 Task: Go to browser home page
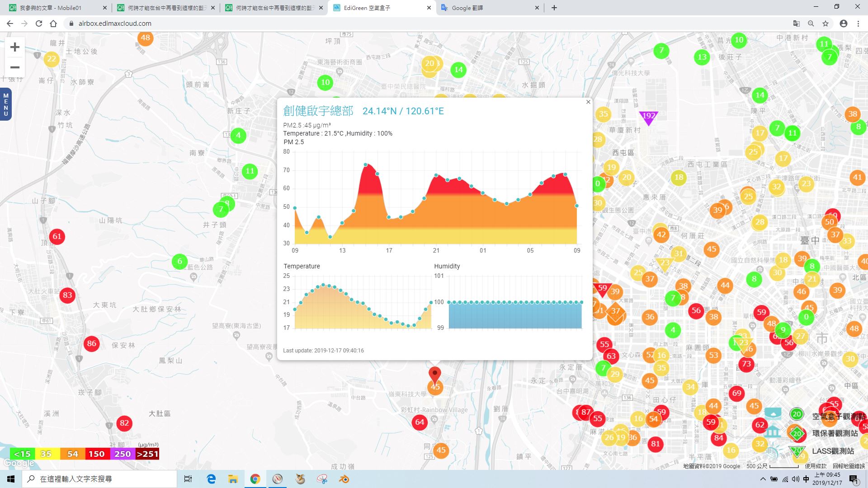[53, 23]
